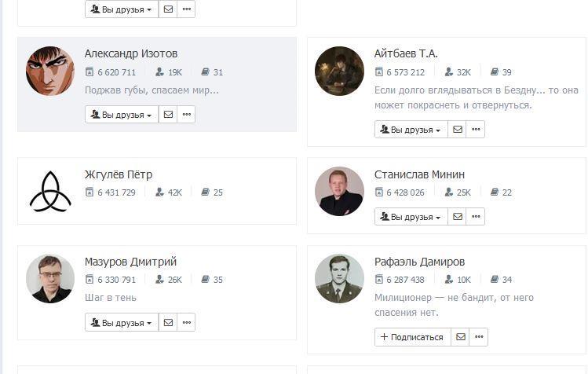Open more options for Рафаэль Дамиров
This screenshot has height=374, width=588.
[479, 337]
